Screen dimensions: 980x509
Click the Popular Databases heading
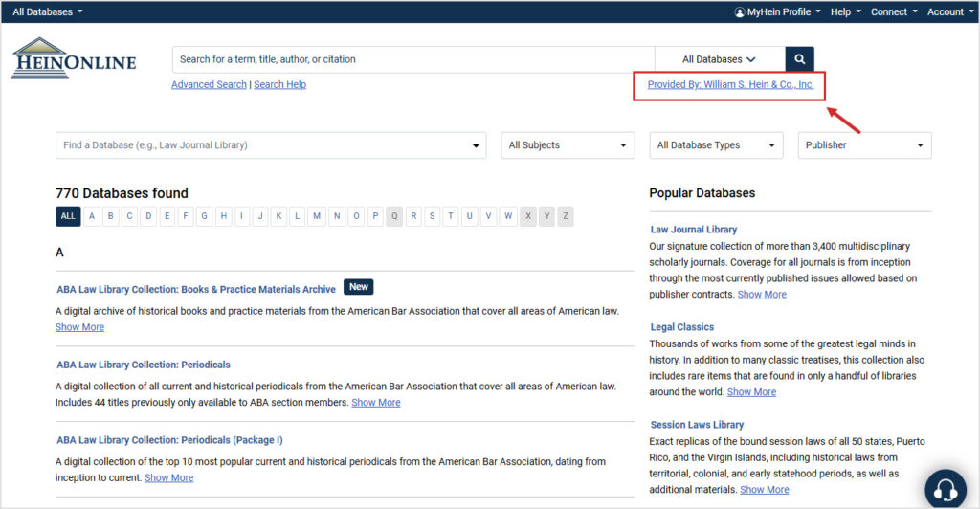click(x=702, y=193)
